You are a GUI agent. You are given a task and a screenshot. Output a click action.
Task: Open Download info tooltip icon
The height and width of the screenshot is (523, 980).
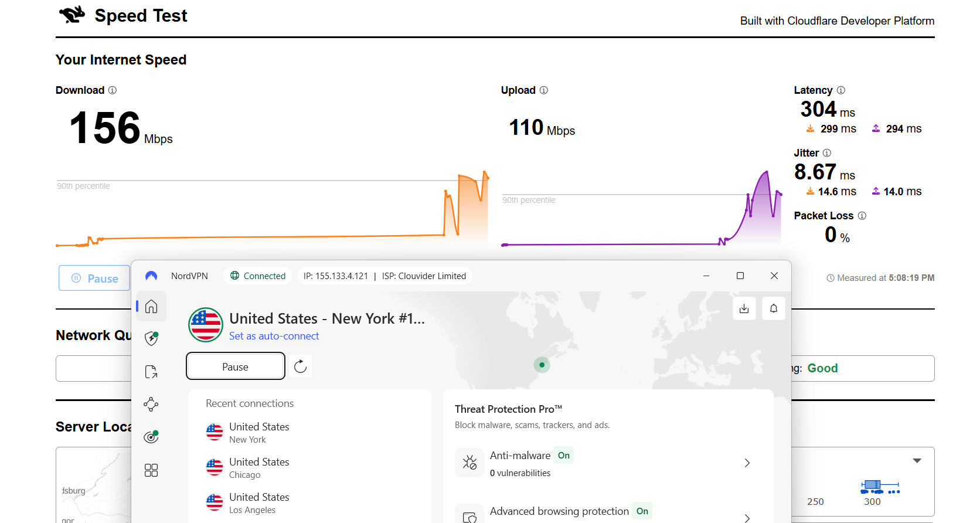point(113,90)
